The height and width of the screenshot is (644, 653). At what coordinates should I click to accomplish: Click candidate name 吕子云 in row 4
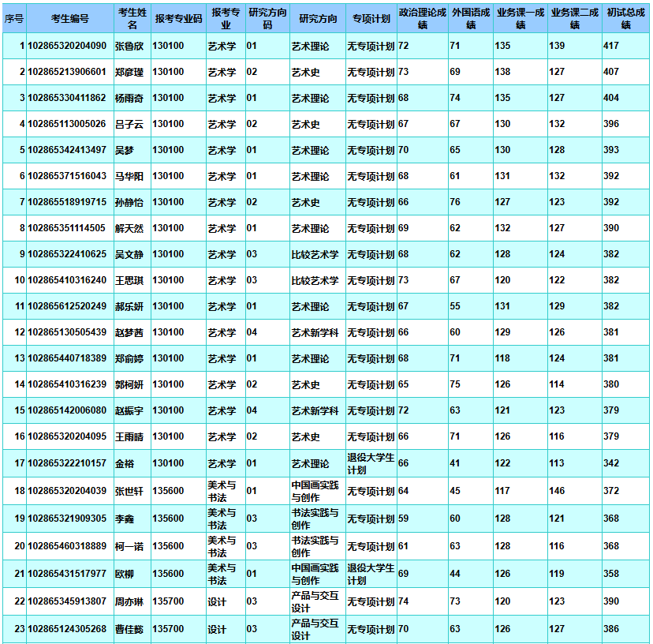pyautogui.click(x=129, y=125)
